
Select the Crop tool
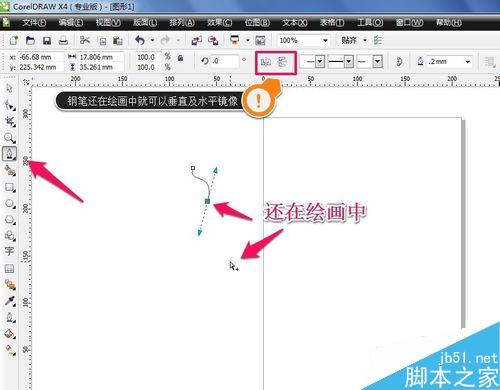[x=10, y=121]
